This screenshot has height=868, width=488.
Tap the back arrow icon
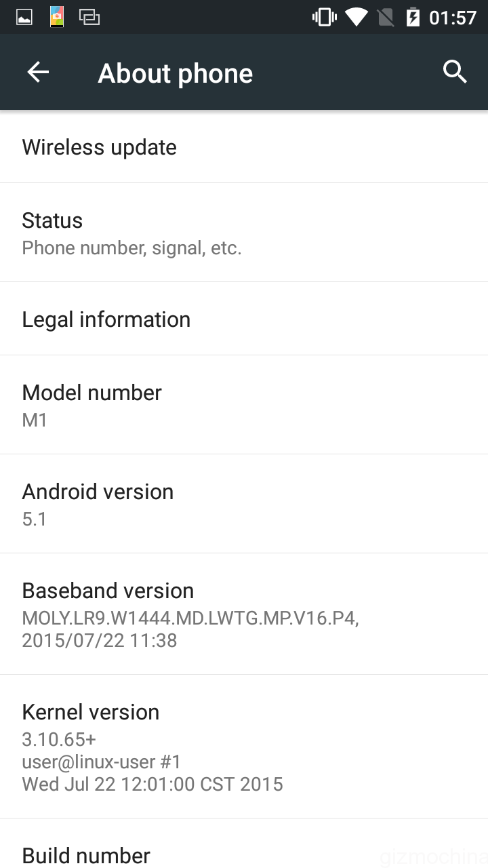coord(38,72)
